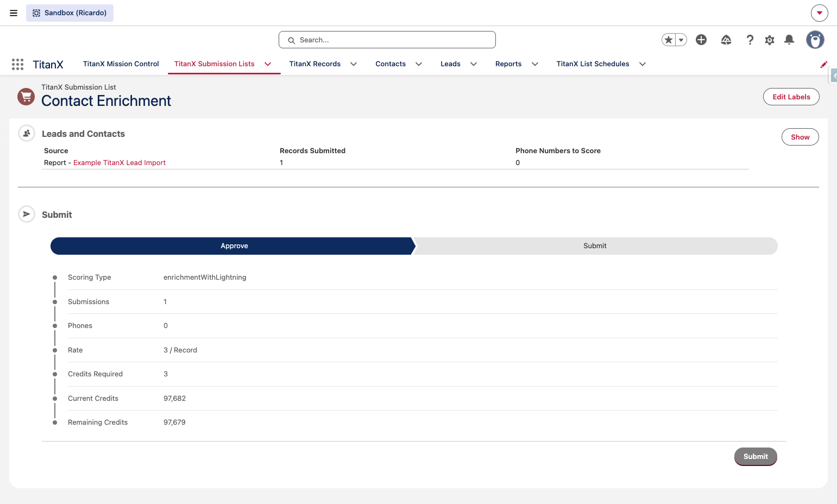Open the TitanX Records tab
Screen dimensions: 837x504
315,64
